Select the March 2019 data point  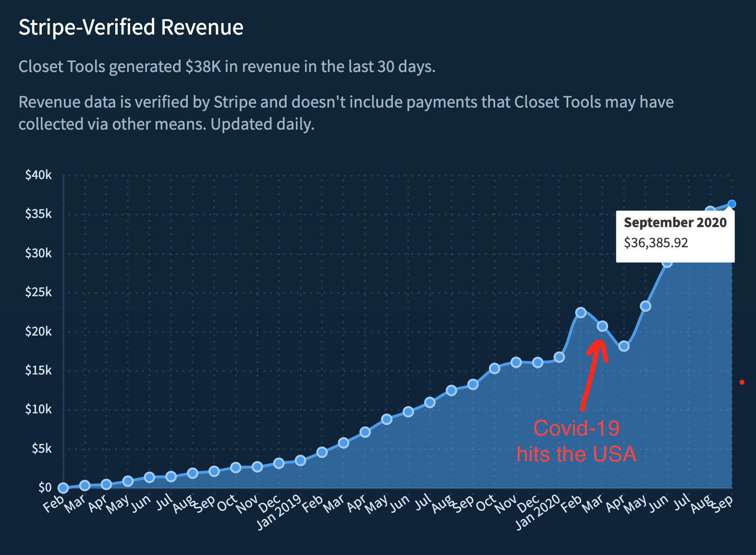pos(343,443)
